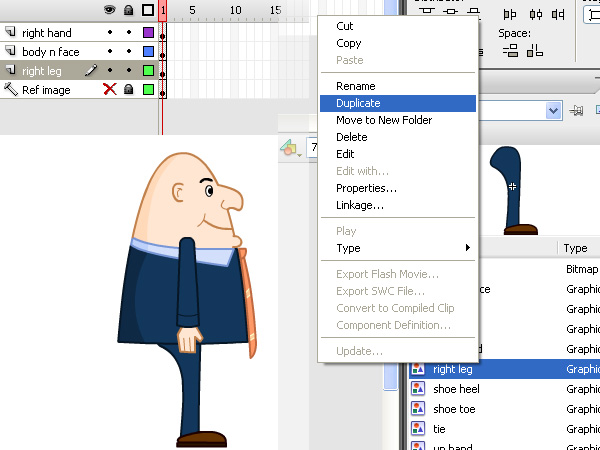Select the Ref image layer
Viewport: 600px width, 450px height.
coord(46,90)
